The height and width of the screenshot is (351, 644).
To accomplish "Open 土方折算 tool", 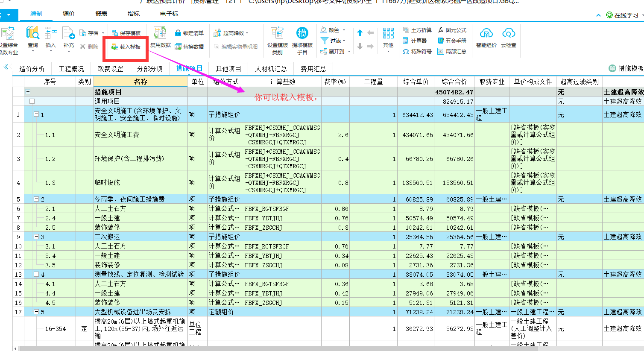I will [x=417, y=30].
